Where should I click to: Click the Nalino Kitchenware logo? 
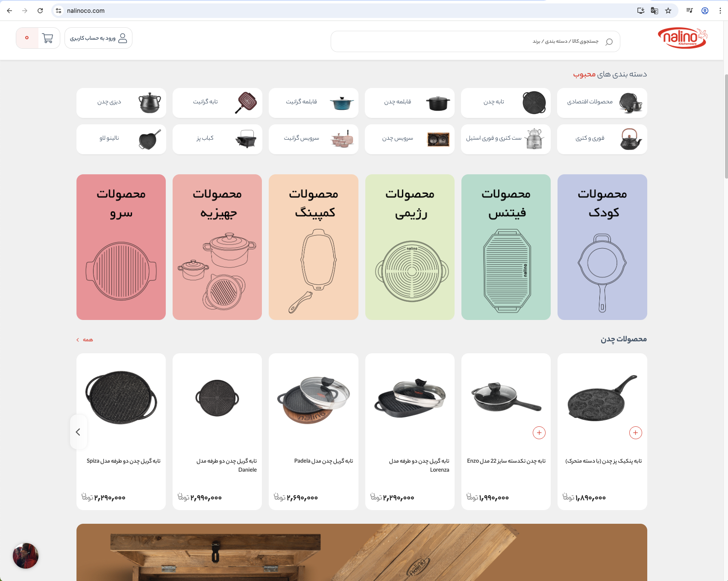tap(682, 38)
